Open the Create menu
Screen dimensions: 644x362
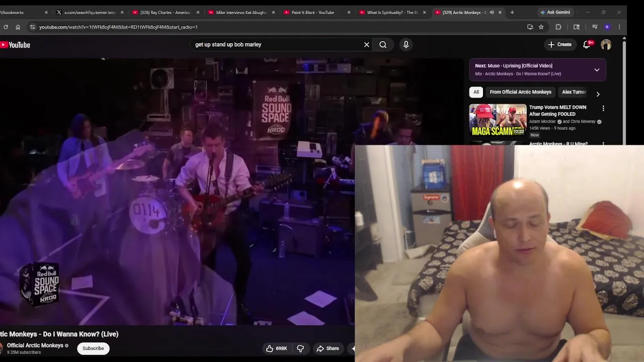560,45
